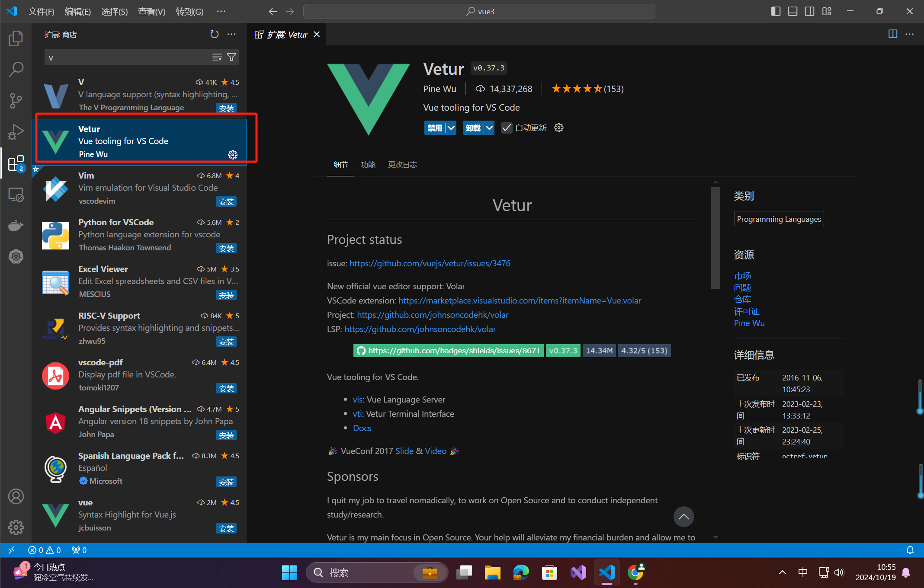Switch to the 更改日志 tab
This screenshot has width=924, height=588.
click(402, 165)
